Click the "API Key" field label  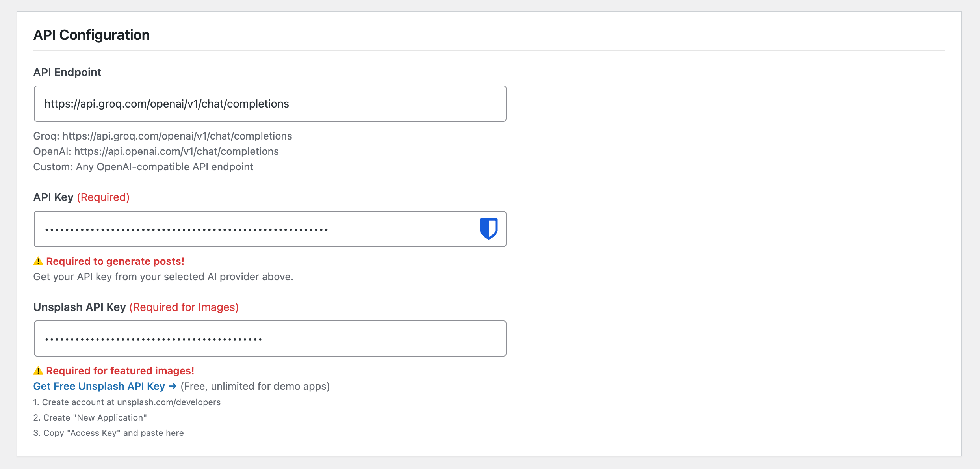click(x=54, y=197)
